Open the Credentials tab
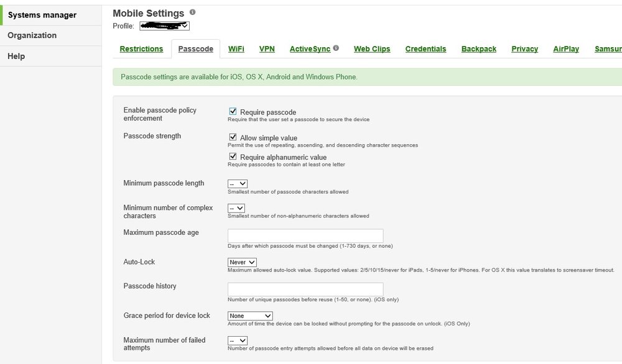Viewport: 622px width, 364px height. click(425, 48)
